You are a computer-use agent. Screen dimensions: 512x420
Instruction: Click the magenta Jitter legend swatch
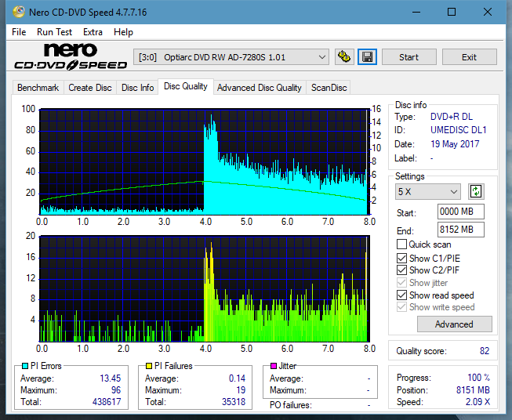274,366
